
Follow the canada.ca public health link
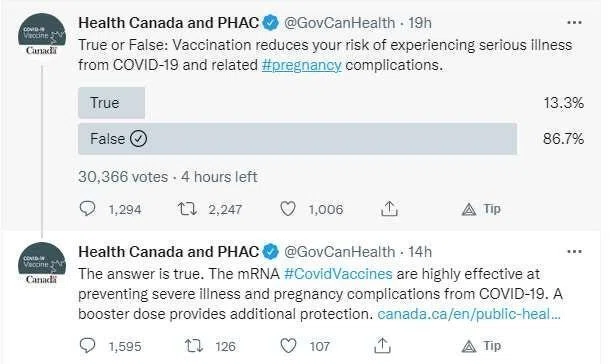pyautogui.click(x=469, y=314)
